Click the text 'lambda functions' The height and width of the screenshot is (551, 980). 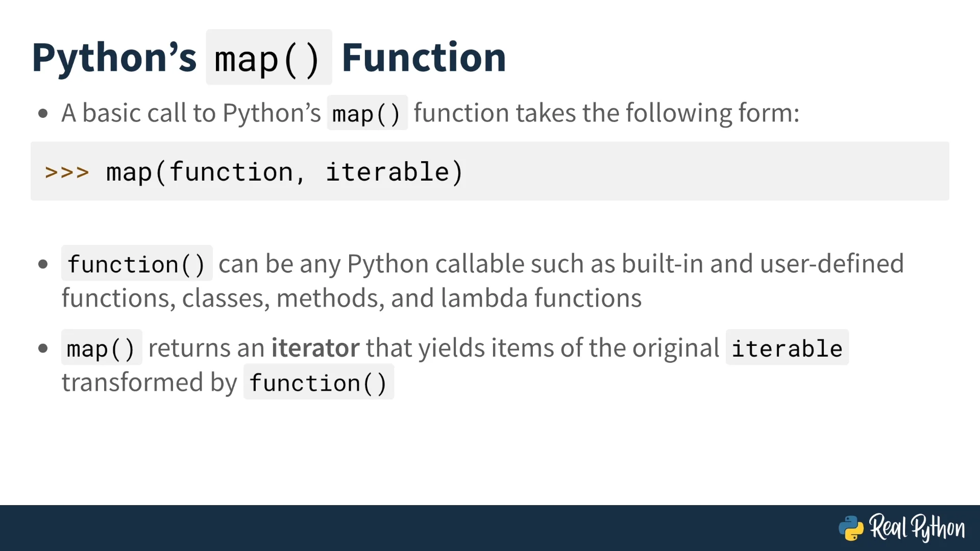pos(541,298)
